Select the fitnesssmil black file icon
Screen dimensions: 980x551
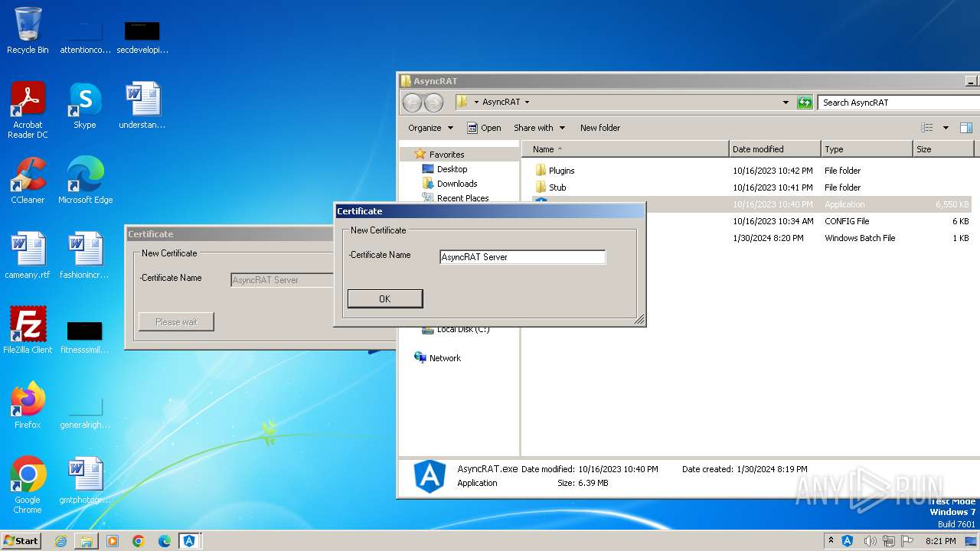click(x=85, y=336)
